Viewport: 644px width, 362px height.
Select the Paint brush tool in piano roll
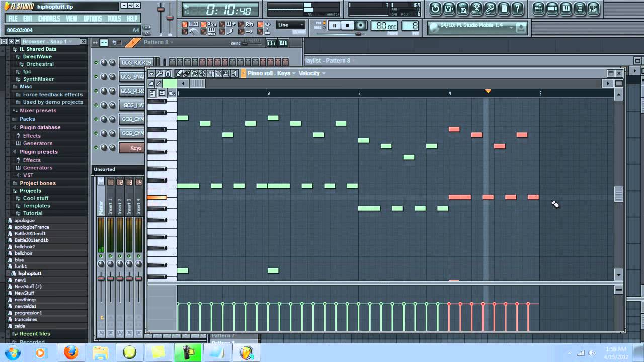tap(187, 73)
